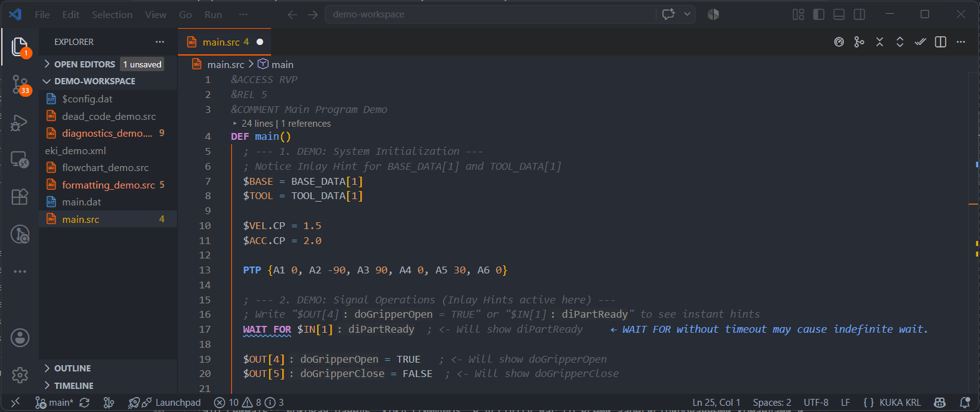Open the Remote Explorer view
Image resolution: width=980 pixels, height=412 pixels.
[19, 160]
